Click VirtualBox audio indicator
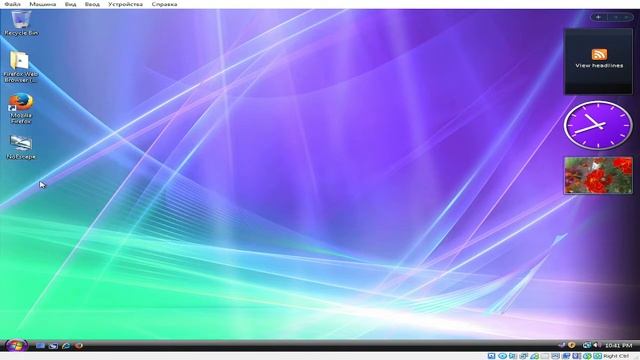This screenshot has width=640, height=360. (x=513, y=356)
